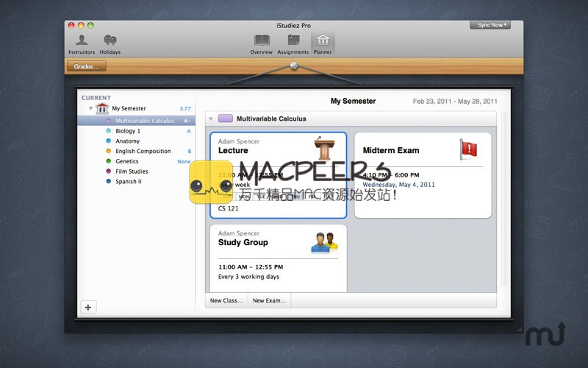Select the Spanish II course
Screen dimensions: 588x368
[128, 181]
